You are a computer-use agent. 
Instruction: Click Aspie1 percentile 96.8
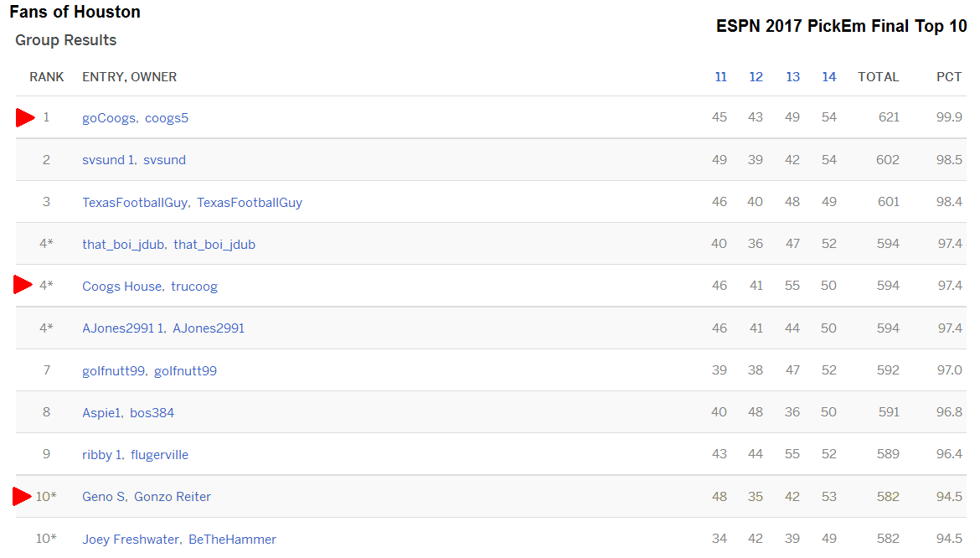pos(949,411)
